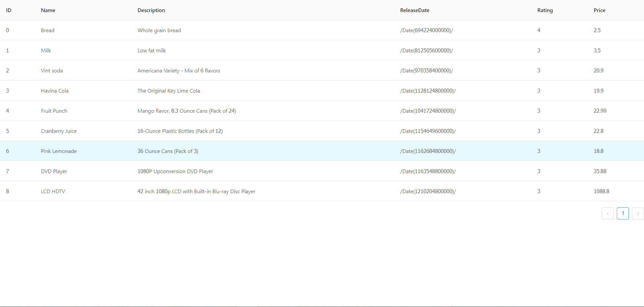The width and height of the screenshot is (644, 307).
Task: Click the previous page arrow icon
Action: [607, 213]
